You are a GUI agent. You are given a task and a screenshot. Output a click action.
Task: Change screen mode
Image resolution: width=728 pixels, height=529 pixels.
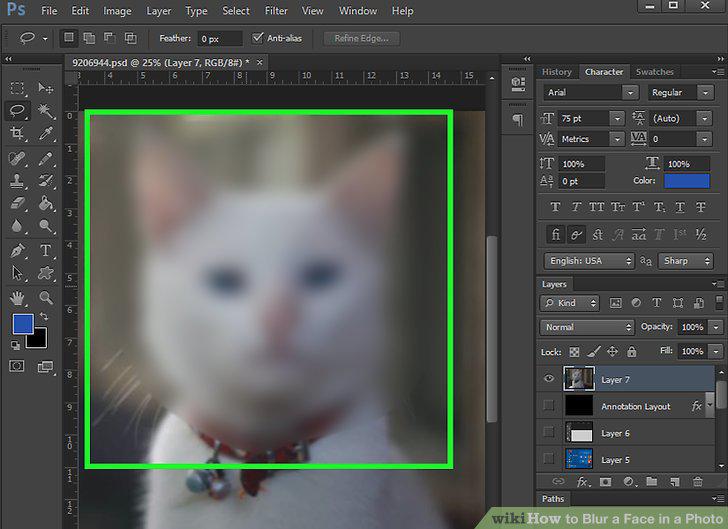(x=46, y=367)
